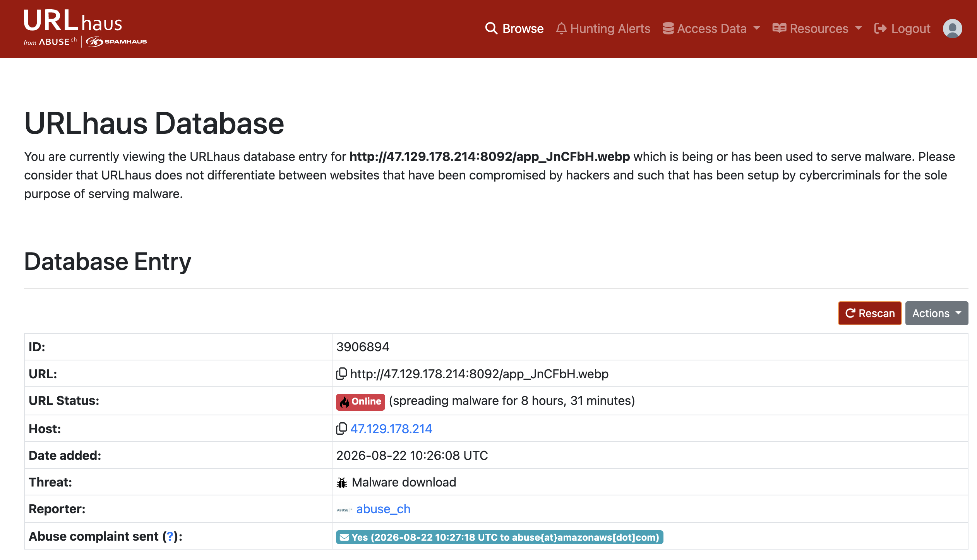Click the envelope icon in abuse complaint badge
The width and height of the screenshot is (977, 560).
point(344,537)
